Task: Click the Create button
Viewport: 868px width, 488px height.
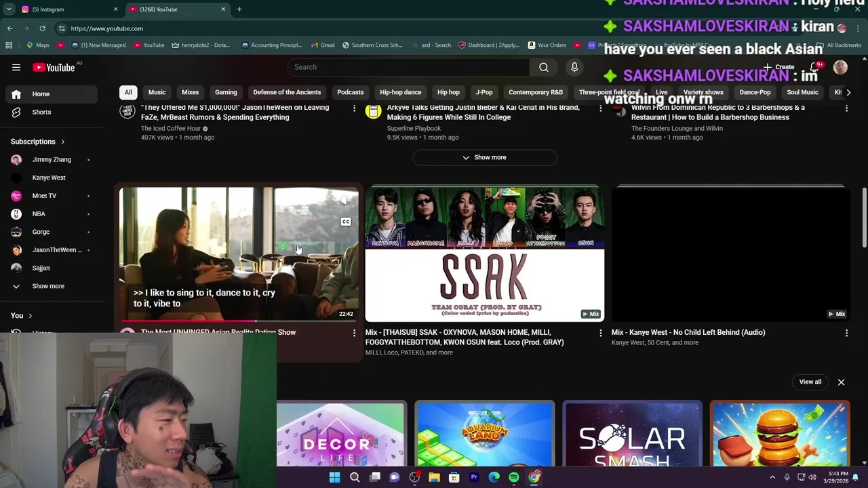Action: pyautogui.click(x=778, y=67)
